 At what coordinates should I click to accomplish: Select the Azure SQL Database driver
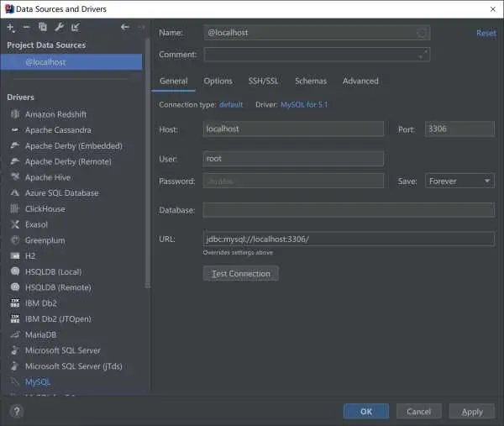(x=61, y=193)
